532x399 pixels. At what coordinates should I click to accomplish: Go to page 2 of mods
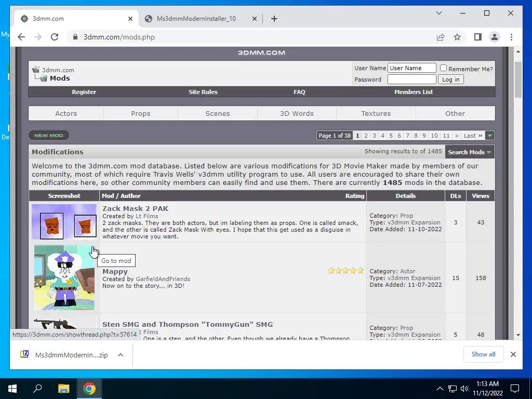click(366, 136)
